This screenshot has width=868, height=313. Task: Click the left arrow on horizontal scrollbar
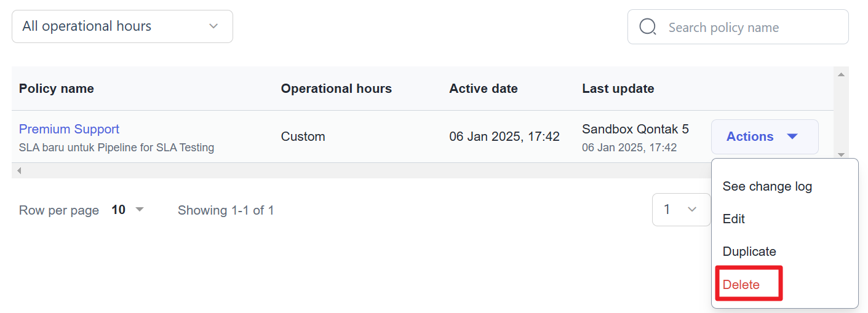[19, 170]
